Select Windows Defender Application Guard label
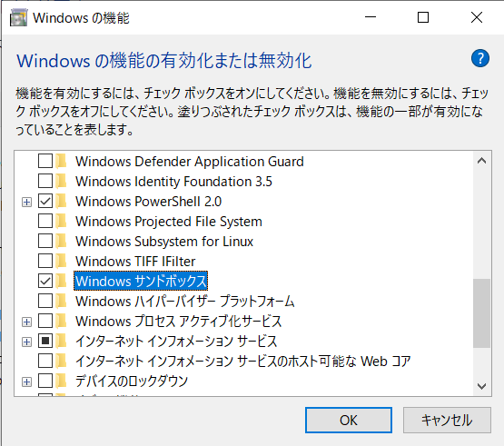The height and width of the screenshot is (446, 504). pyautogui.click(x=190, y=162)
